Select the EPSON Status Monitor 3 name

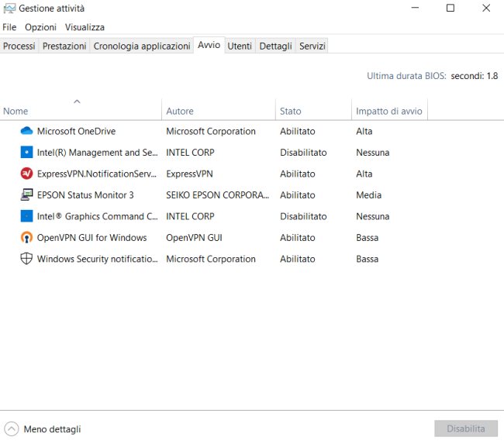[x=85, y=194]
